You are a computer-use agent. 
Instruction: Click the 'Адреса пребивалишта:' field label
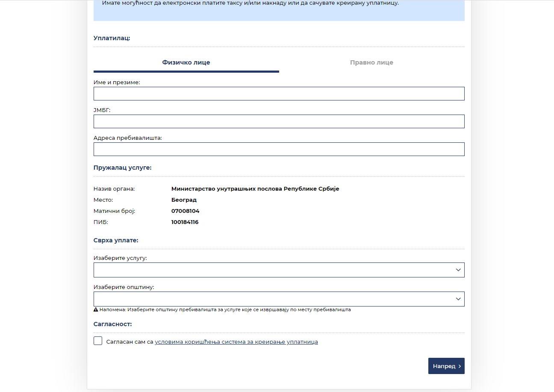[x=127, y=138]
